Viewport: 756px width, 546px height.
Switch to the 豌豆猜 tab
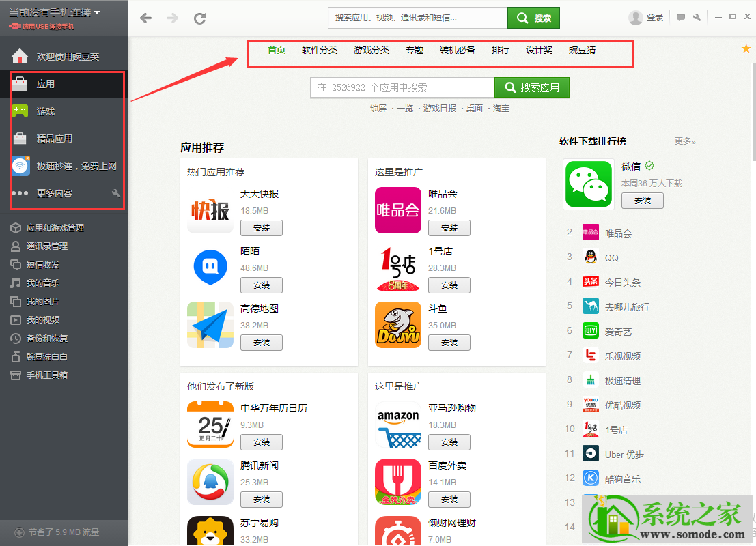[x=582, y=50]
